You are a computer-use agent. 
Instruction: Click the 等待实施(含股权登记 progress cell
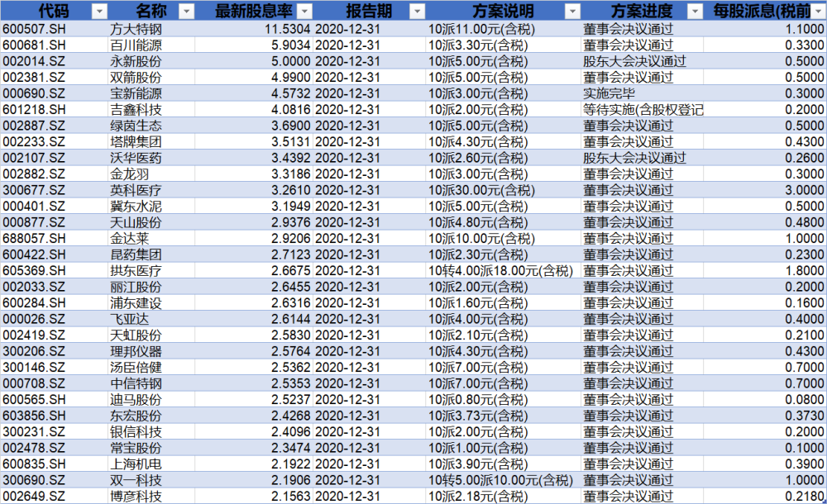(642, 110)
